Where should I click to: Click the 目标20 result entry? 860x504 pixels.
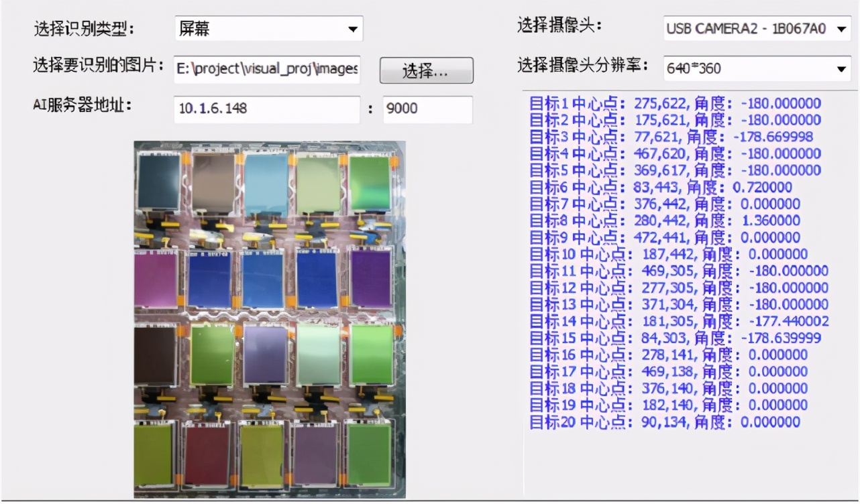click(x=664, y=422)
